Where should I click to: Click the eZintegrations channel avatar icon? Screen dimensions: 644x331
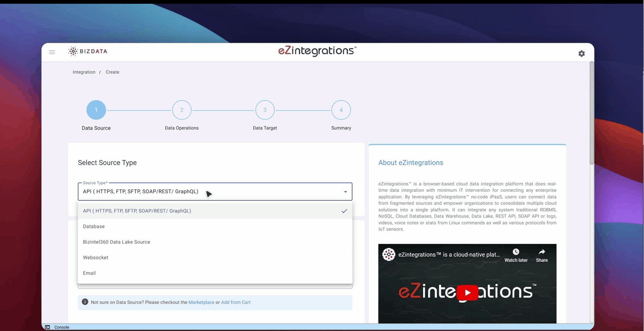389,254
